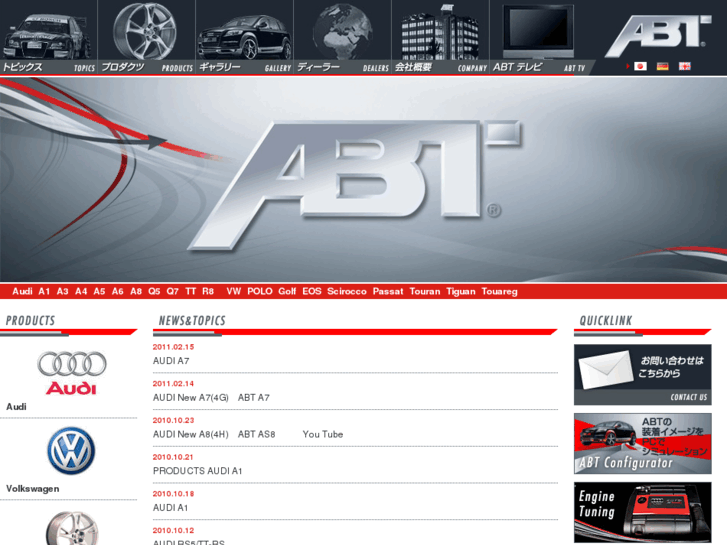Open the Contact Us envelope banner
The width and height of the screenshot is (727, 545).
pyautogui.click(x=643, y=375)
